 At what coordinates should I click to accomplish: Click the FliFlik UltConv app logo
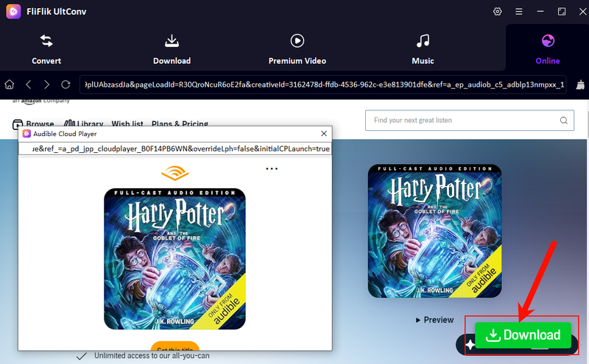click(x=13, y=11)
